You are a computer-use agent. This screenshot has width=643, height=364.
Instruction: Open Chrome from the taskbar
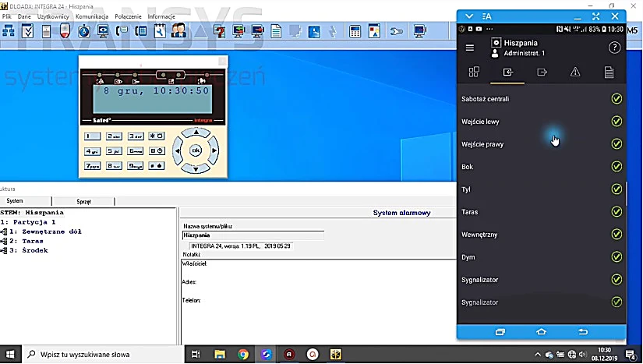[x=242, y=354]
